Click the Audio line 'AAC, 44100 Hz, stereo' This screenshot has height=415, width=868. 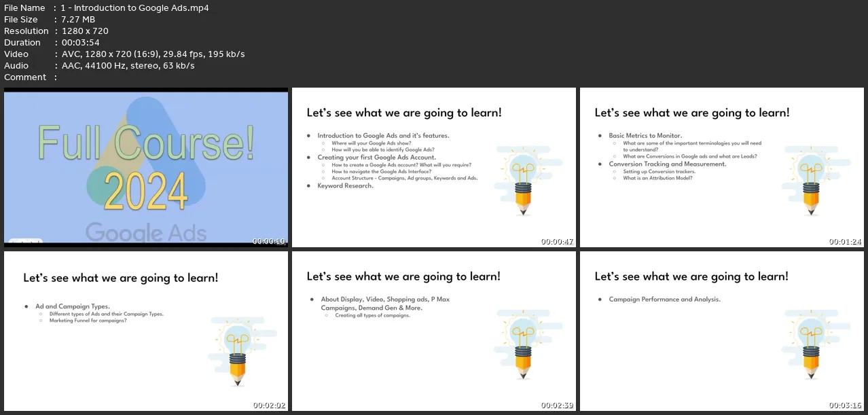click(x=111, y=66)
